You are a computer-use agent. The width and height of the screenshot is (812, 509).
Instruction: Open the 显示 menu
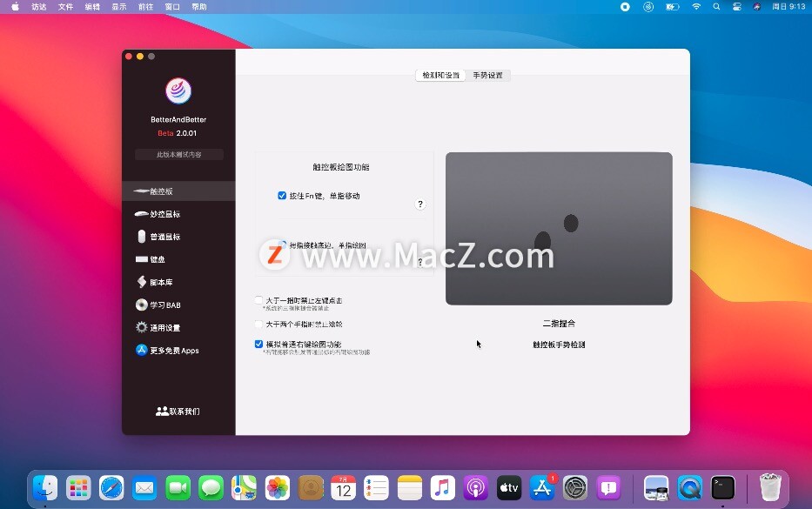click(119, 7)
